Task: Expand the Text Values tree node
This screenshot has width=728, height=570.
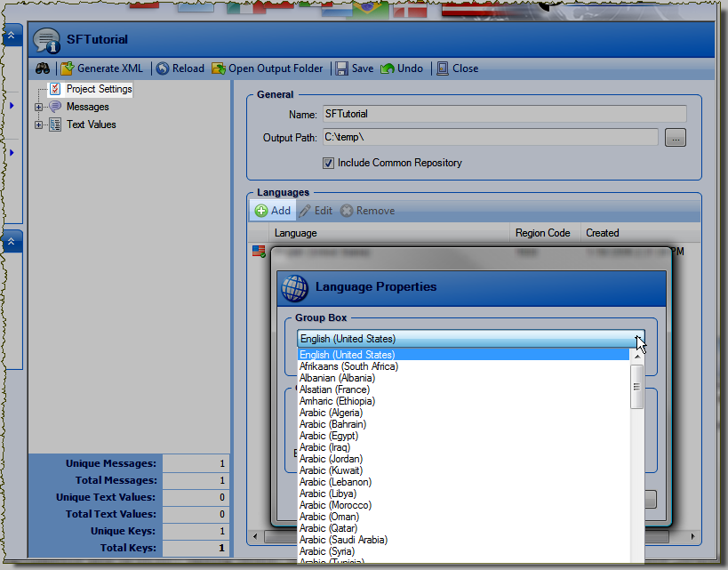Action: point(38,125)
